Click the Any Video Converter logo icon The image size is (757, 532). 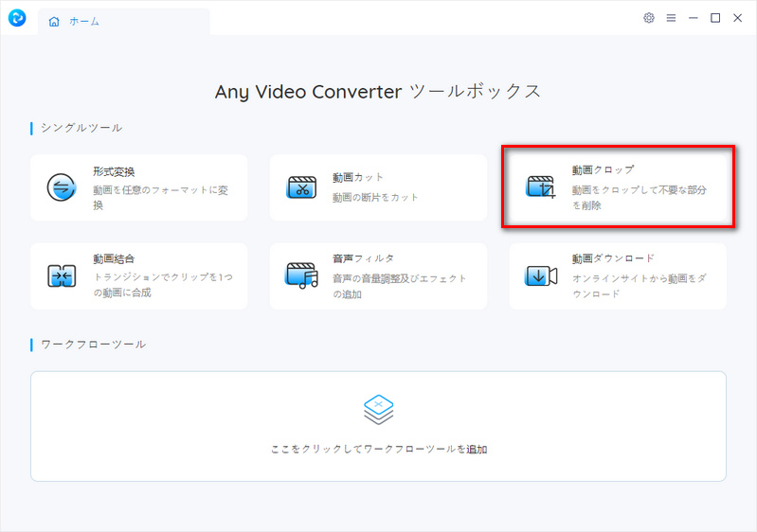point(17,18)
